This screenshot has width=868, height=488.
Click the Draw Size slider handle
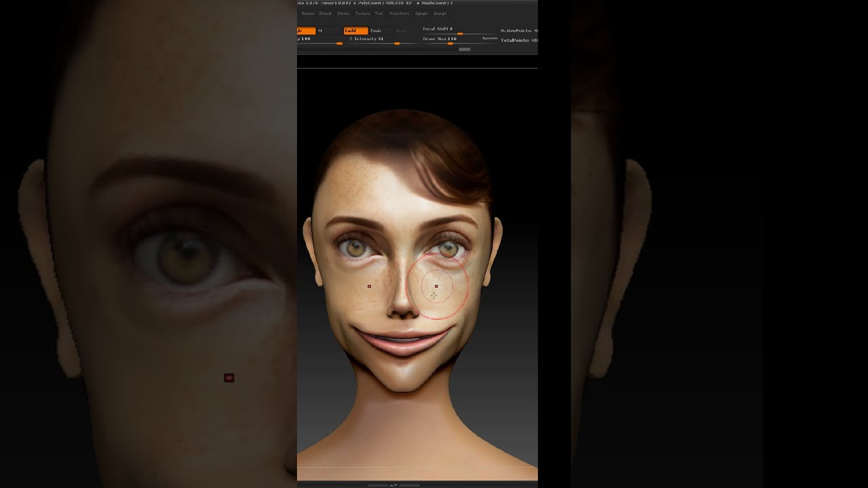click(450, 43)
